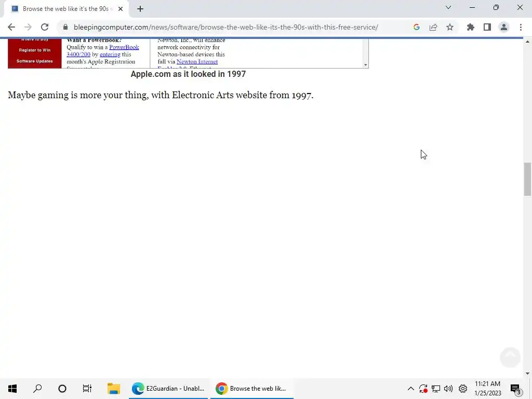This screenshot has height=399, width=532.
Task: Open Chrome three-dot menu
Action: pyautogui.click(x=521, y=27)
